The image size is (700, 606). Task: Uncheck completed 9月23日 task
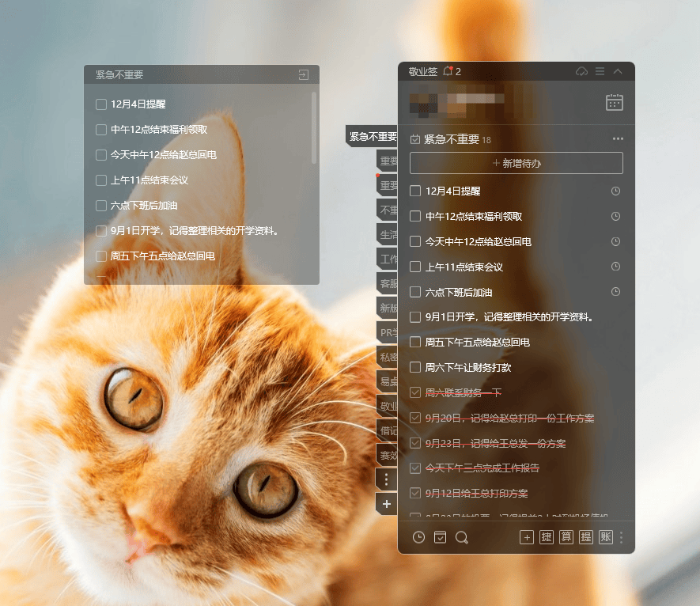tap(415, 443)
